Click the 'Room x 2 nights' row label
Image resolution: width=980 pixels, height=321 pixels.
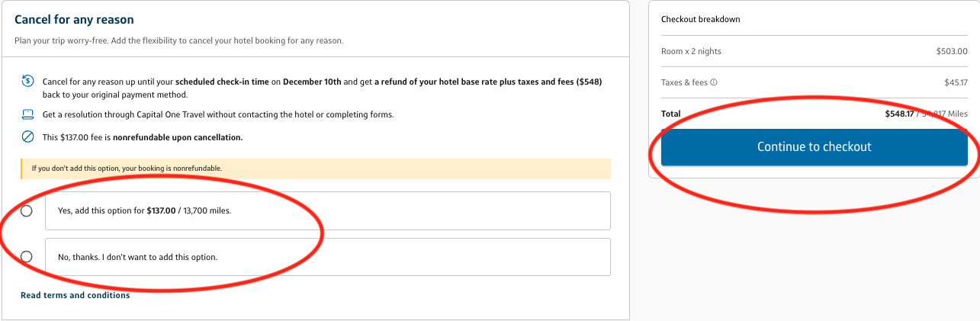point(691,51)
